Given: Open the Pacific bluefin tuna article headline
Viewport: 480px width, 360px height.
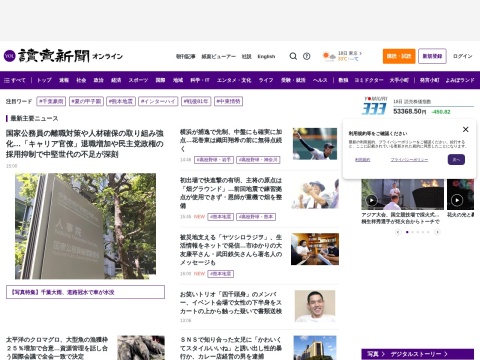Looking at the screenshot, I should pos(57,348).
